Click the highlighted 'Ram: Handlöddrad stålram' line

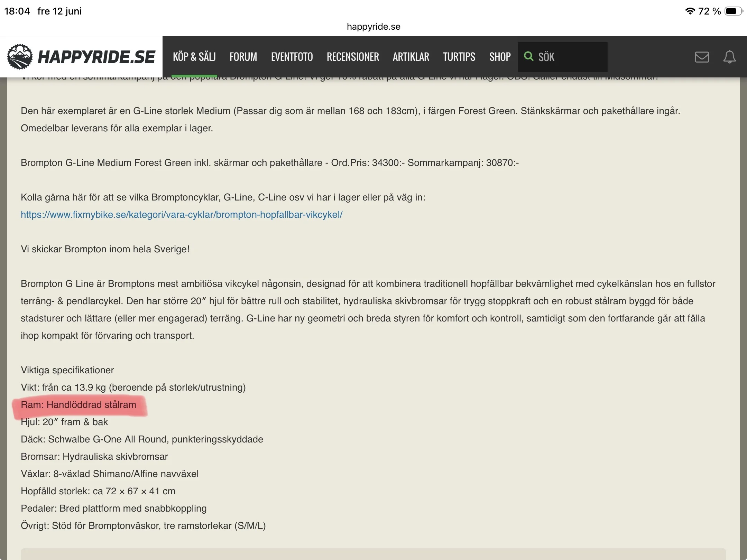coord(79,405)
